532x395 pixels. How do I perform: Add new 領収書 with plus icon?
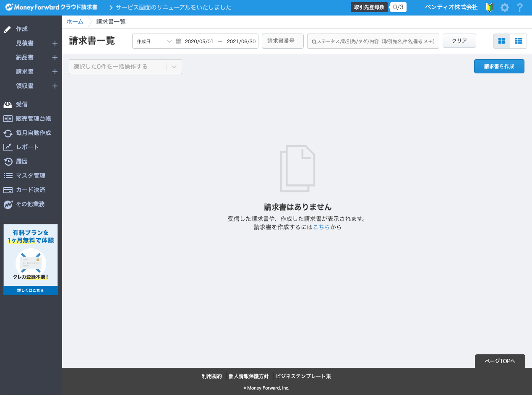pyautogui.click(x=55, y=86)
